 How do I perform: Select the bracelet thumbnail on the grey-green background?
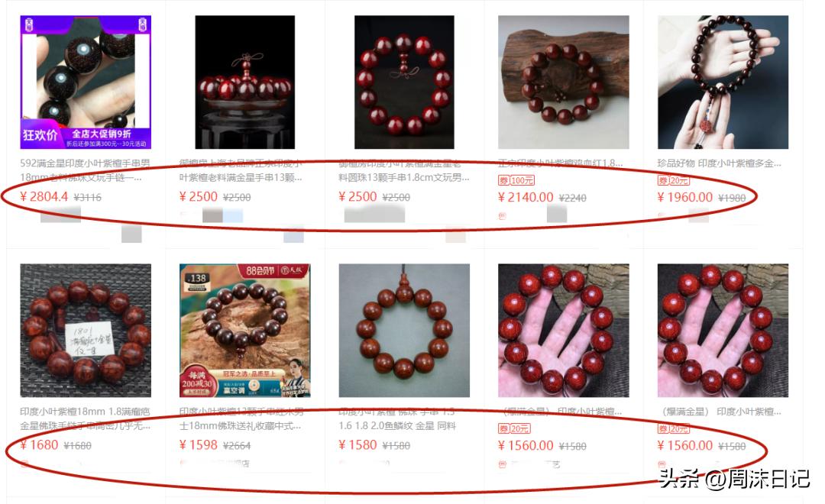(x=404, y=331)
